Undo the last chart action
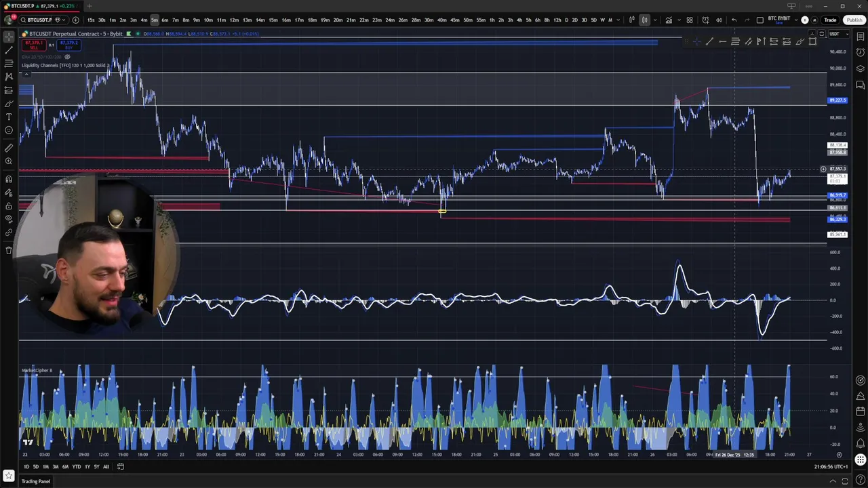Image resolution: width=868 pixels, height=488 pixels. 734,20
